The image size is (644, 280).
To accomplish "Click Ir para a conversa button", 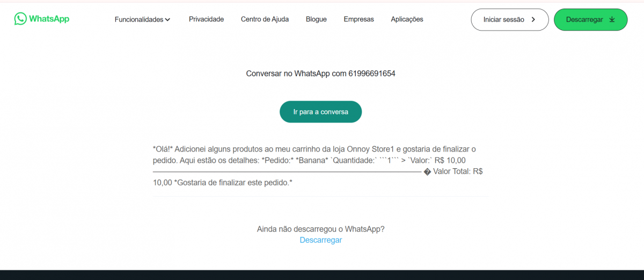I will (320, 112).
